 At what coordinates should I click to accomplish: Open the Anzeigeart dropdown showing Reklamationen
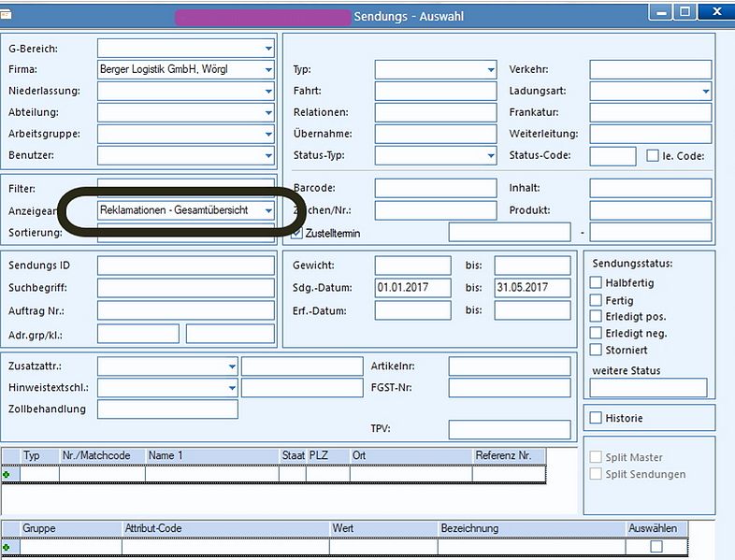pyautogui.click(x=268, y=210)
